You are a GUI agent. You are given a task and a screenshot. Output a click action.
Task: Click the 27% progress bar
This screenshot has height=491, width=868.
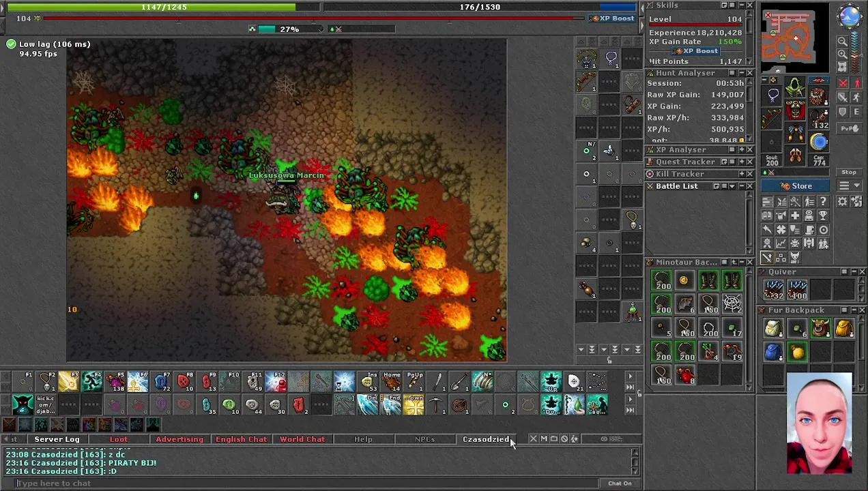coord(289,29)
